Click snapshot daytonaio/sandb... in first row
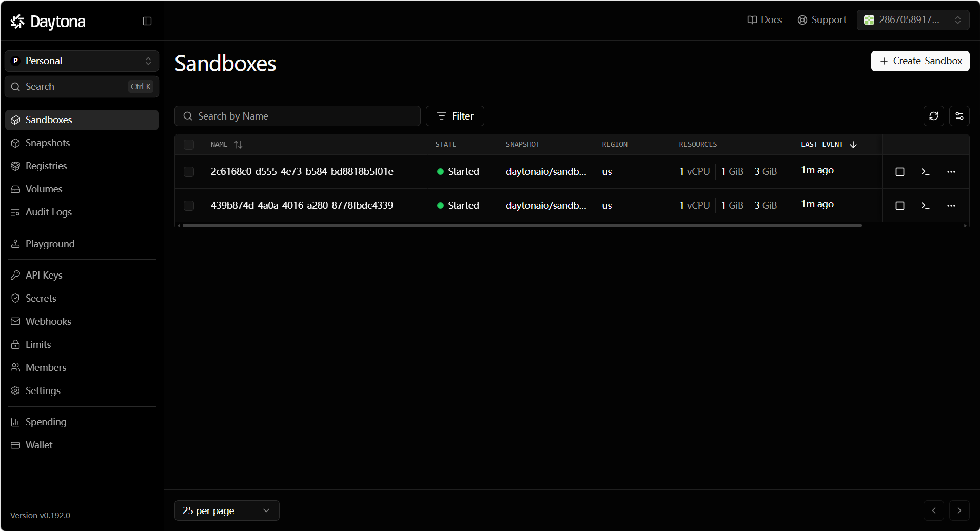 tap(546, 172)
